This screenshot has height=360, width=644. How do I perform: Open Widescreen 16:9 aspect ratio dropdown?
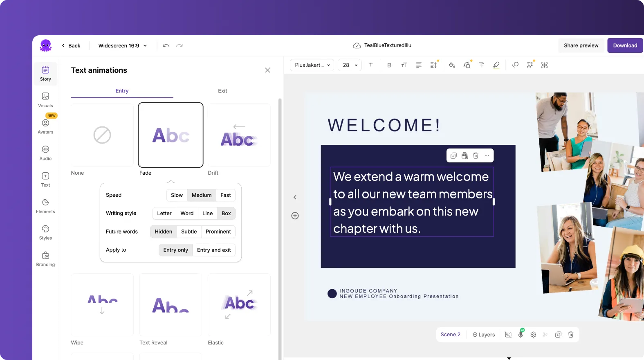point(122,45)
